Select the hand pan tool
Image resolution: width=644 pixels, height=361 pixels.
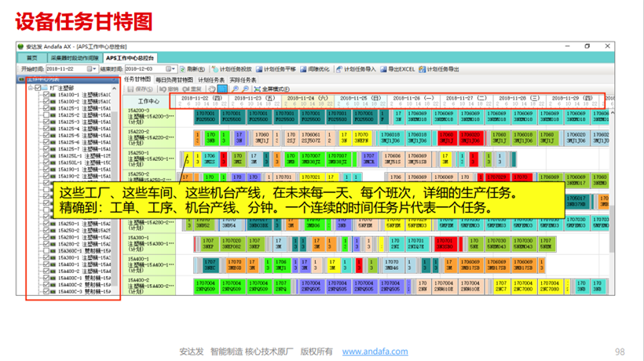(211, 89)
